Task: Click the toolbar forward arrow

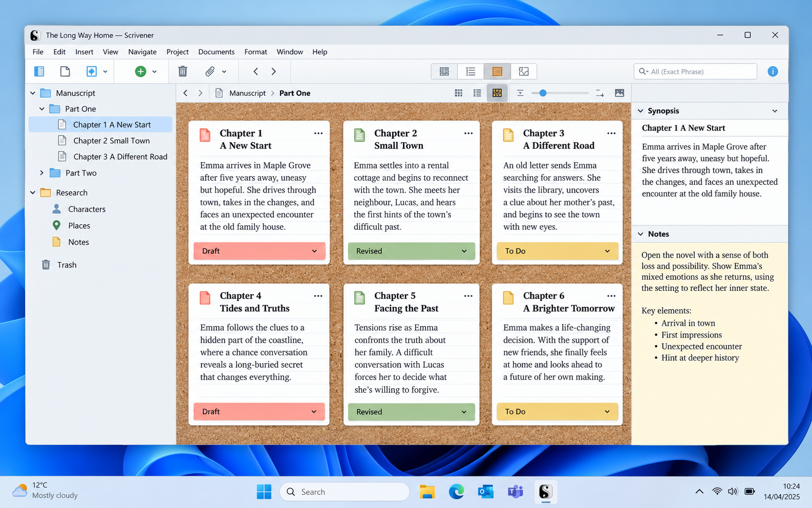Action: click(274, 71)
